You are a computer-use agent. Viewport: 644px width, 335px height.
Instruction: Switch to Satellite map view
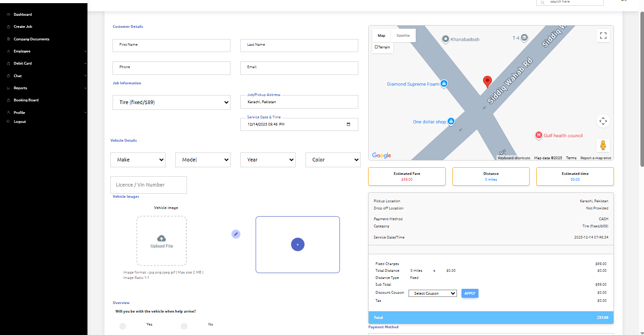point(403,35)
